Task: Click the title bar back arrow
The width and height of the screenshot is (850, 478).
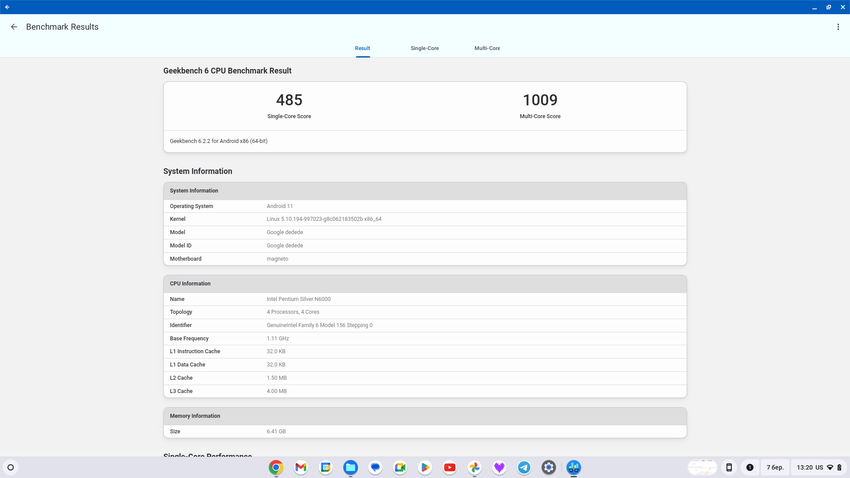Action: coord(7,7)
